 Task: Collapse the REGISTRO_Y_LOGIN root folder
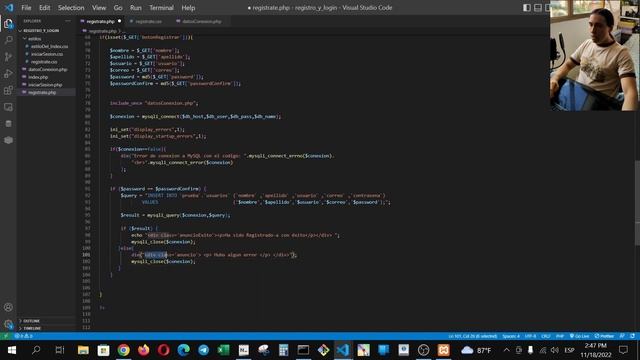[x=41, y=31]
